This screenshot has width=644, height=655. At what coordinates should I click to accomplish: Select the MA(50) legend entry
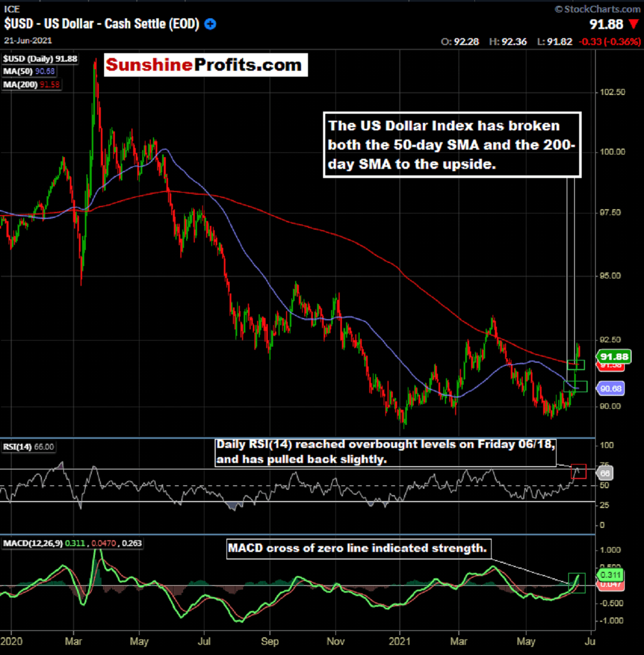29,71
